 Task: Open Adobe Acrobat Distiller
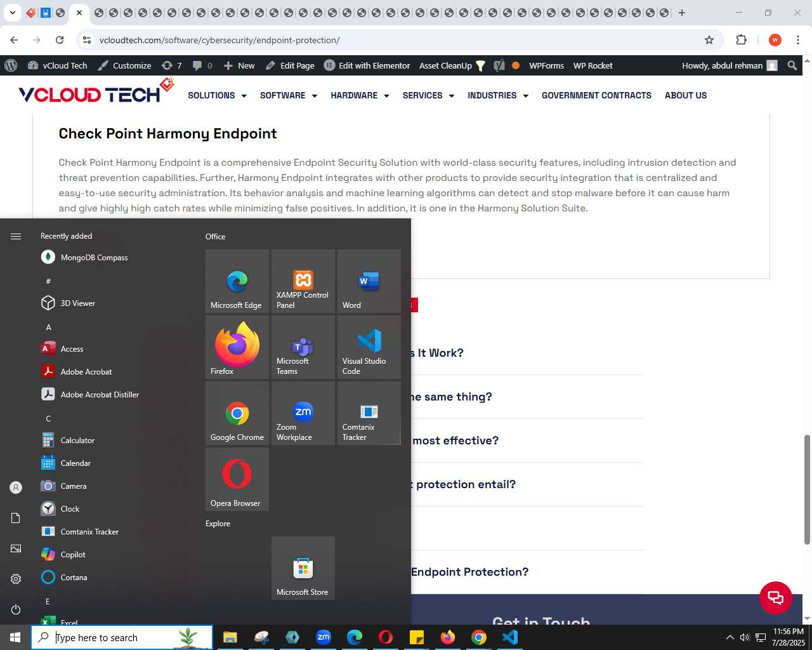[x=114, y=394]
